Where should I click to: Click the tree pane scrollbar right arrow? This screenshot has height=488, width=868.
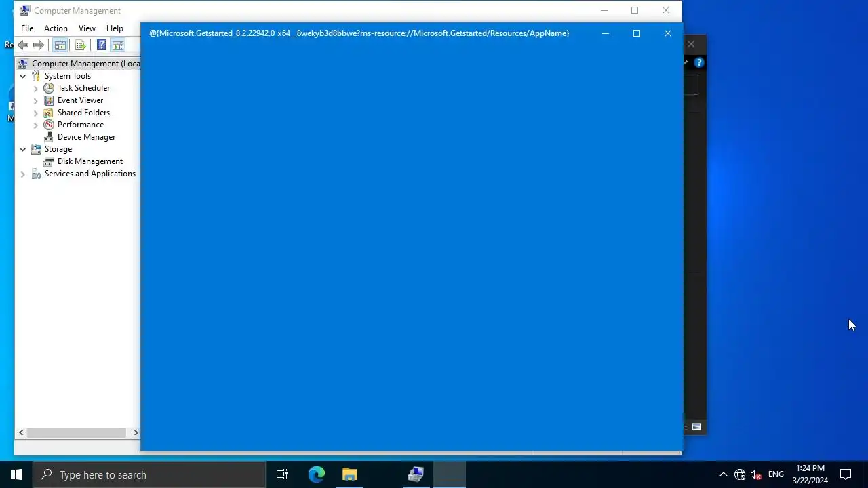pyautogui.click(x=136, y=432)
